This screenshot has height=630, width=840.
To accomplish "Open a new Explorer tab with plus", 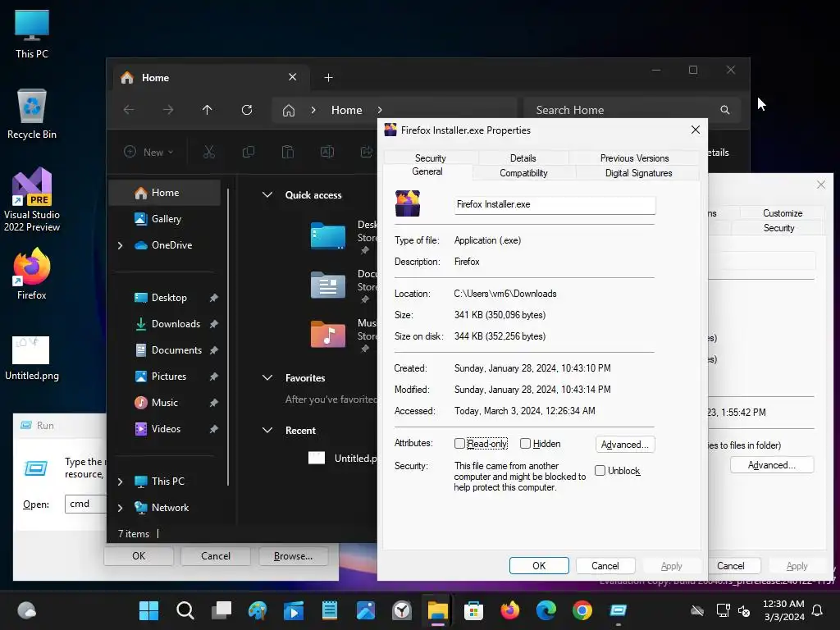I will click(328, 78).
